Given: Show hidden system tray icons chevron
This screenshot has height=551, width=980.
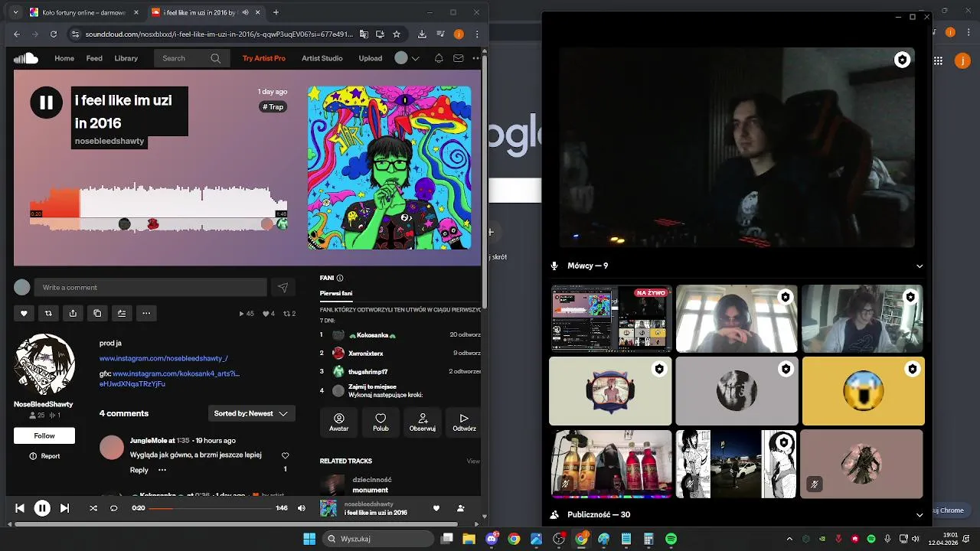Looking at the screenshot, I should 789,539.
